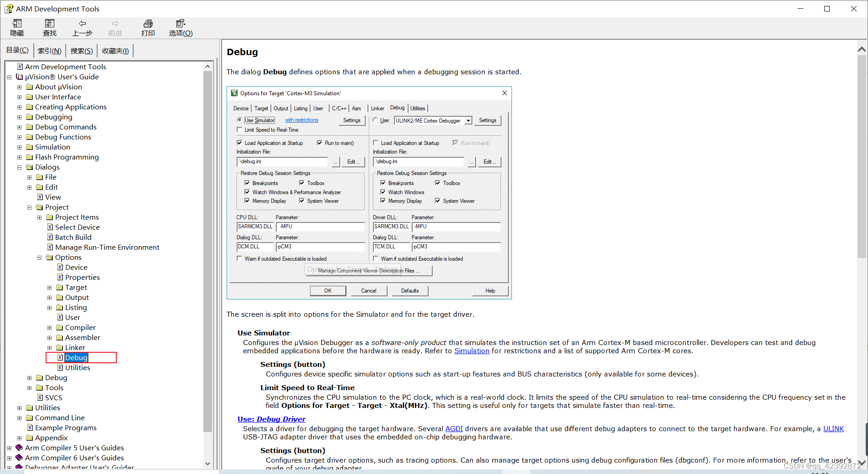Click the Print (打印) toolbar icon
868x474 pixels.
148,23
